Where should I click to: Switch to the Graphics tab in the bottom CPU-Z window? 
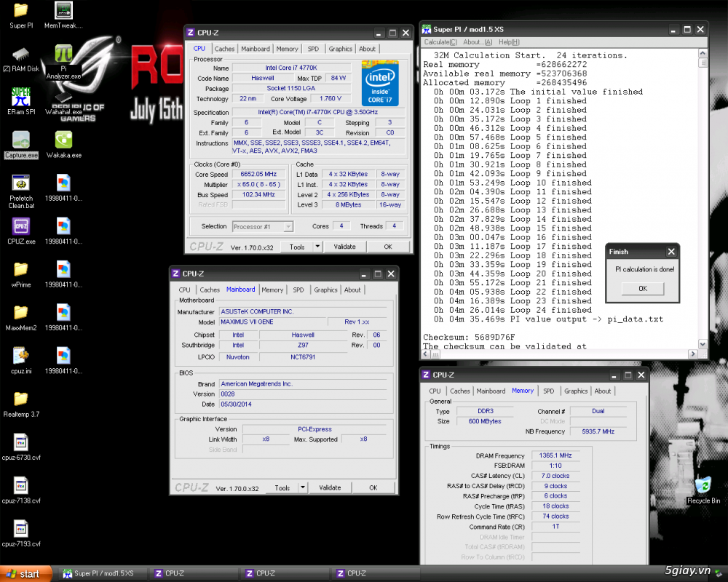576,391
